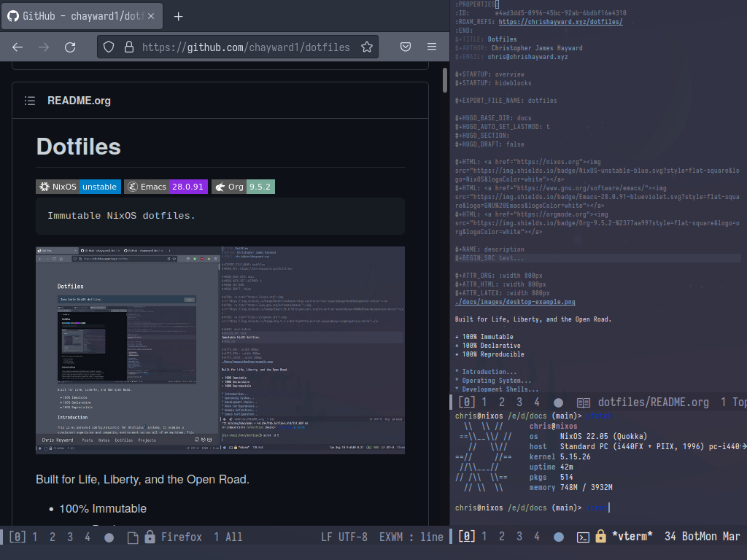
Task: Click '+ 100% Declarative' line in Emacs
Action: (488, 346)
